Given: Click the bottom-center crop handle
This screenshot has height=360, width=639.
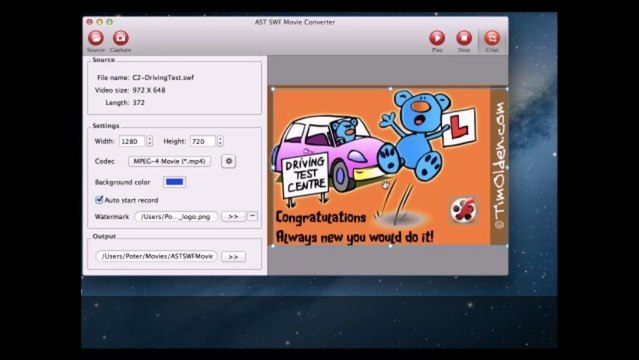Looking at the screenshot, I should [390, 246].
